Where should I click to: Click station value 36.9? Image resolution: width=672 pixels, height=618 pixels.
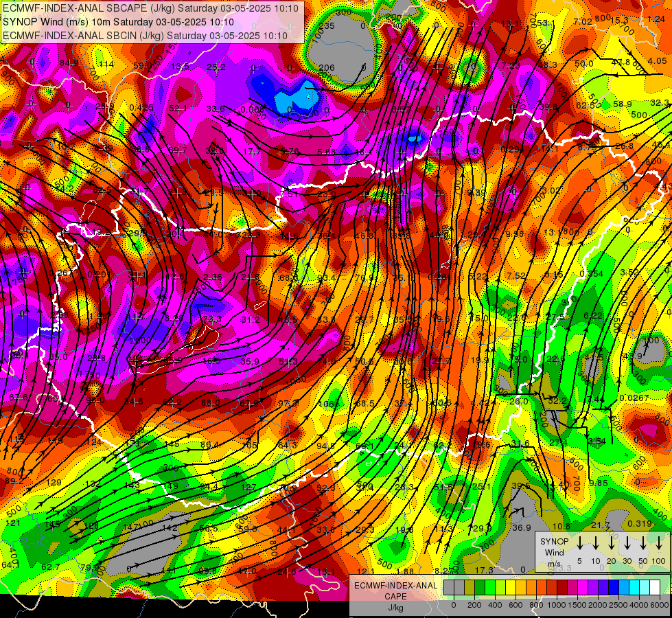[x=522, y=527]
